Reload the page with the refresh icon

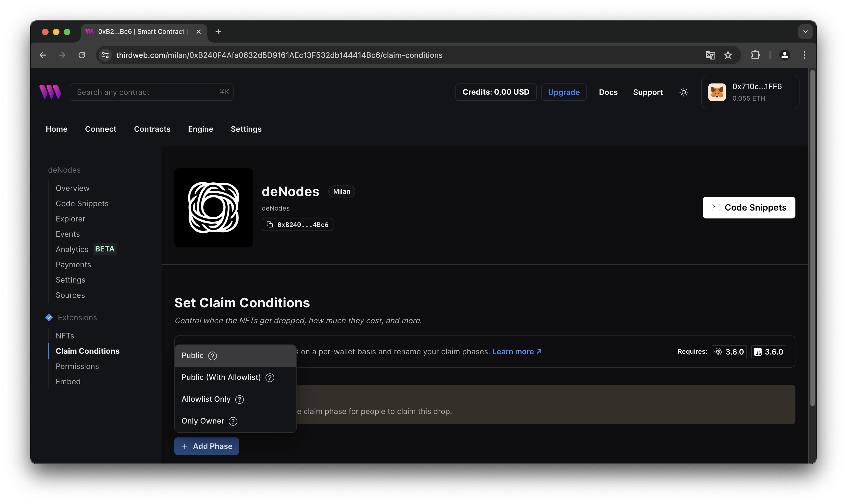pos(82,55)
